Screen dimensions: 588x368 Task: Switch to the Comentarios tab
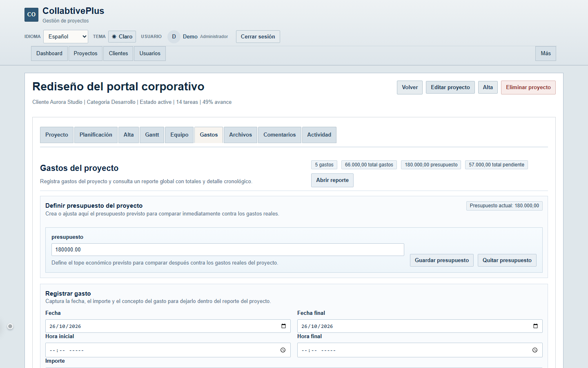coord(280,135)
